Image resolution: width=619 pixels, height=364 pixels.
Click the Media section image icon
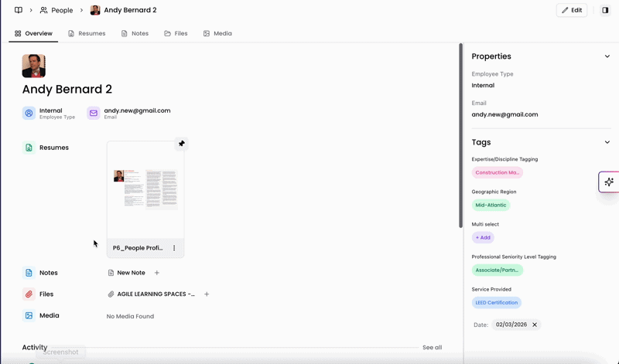pos(29,315)
